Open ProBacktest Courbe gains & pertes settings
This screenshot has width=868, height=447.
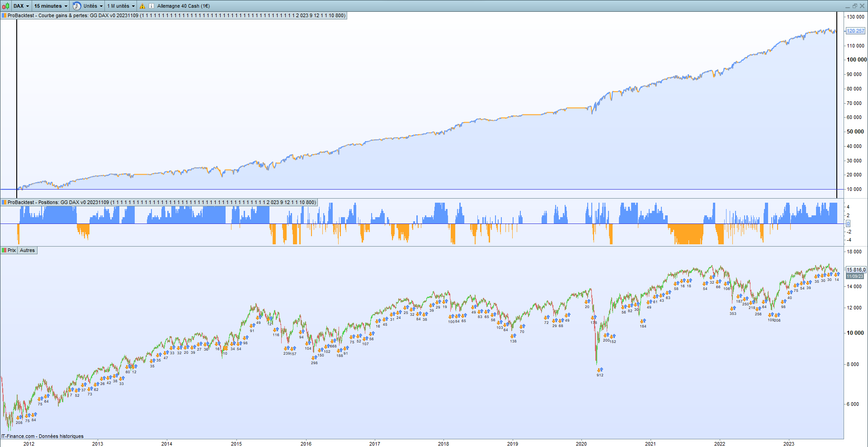click(x=176, y=15)
